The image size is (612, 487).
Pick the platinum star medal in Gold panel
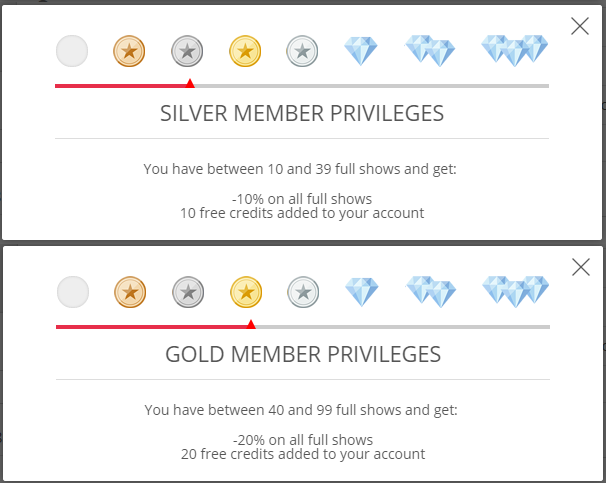(304, 292)
